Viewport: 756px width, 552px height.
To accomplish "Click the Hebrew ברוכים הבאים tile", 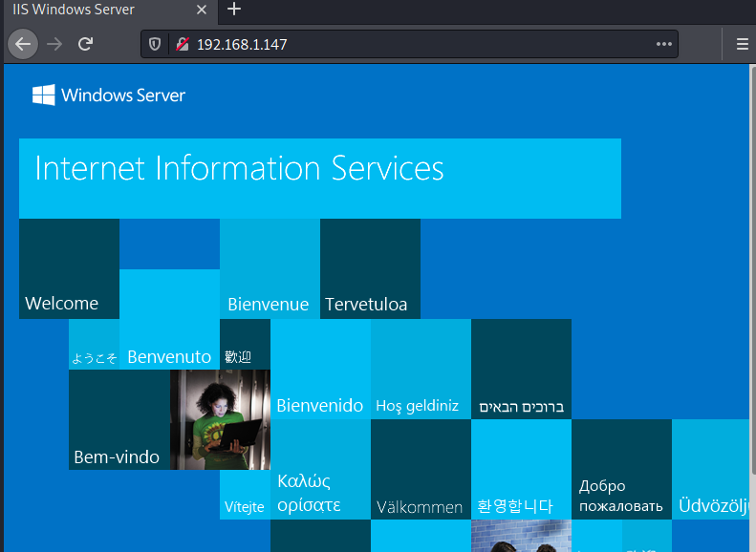I will [521, 369].
